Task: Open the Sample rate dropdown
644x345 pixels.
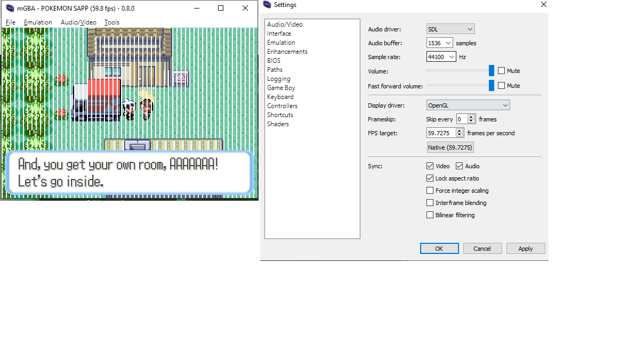Action: tap(441, 56)
